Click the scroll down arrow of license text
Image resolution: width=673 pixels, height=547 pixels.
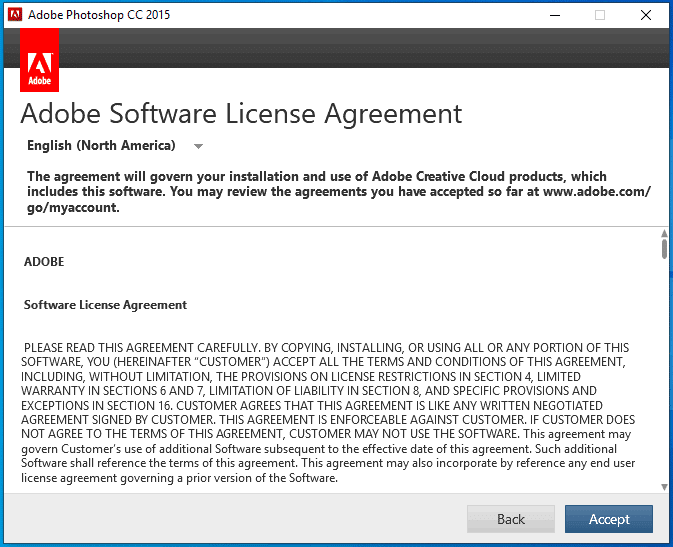664,487
